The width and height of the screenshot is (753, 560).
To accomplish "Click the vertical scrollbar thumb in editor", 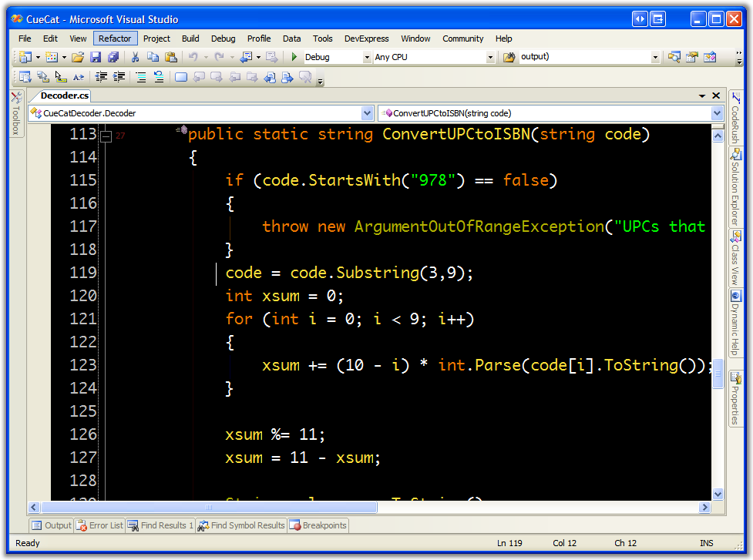I will point(718,374).
